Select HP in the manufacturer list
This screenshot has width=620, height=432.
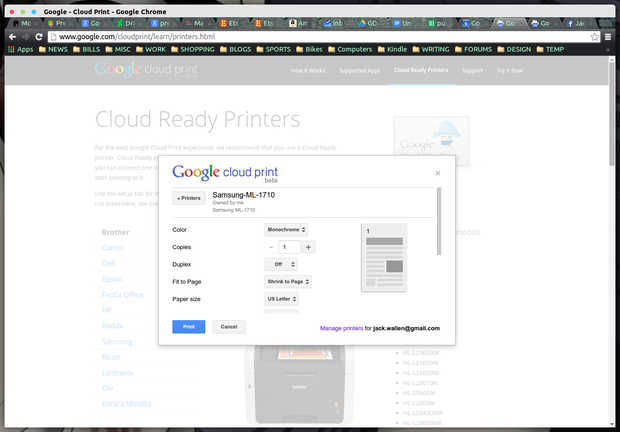point(107,310)
